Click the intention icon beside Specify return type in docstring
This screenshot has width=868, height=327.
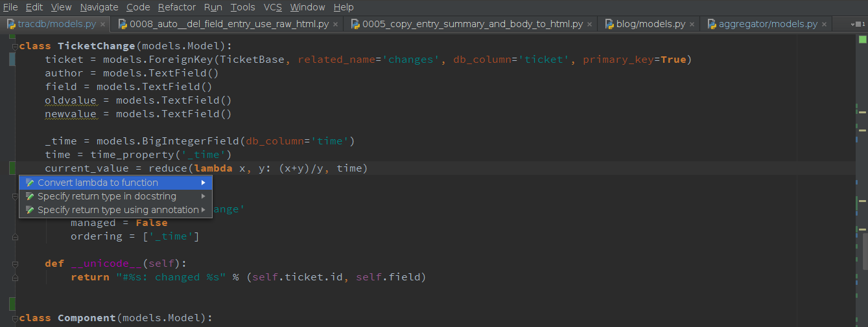tap(29, 196)
